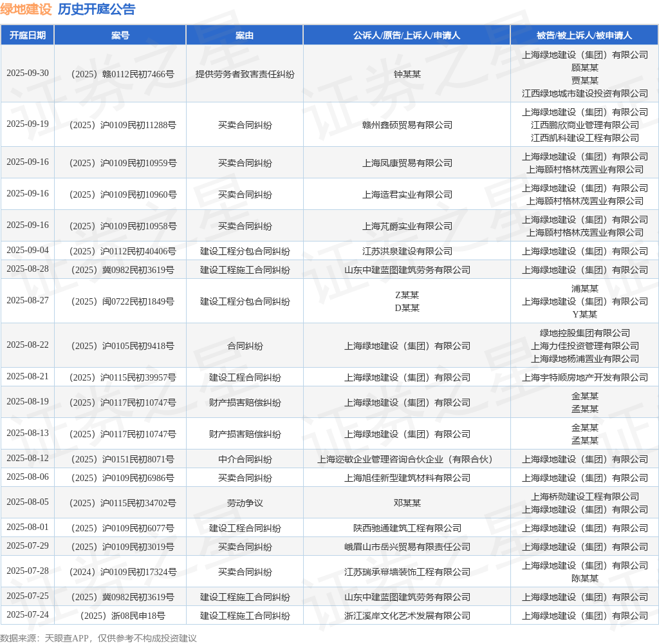Select case number (2025)沪0109民初11288号

[122, 125]
